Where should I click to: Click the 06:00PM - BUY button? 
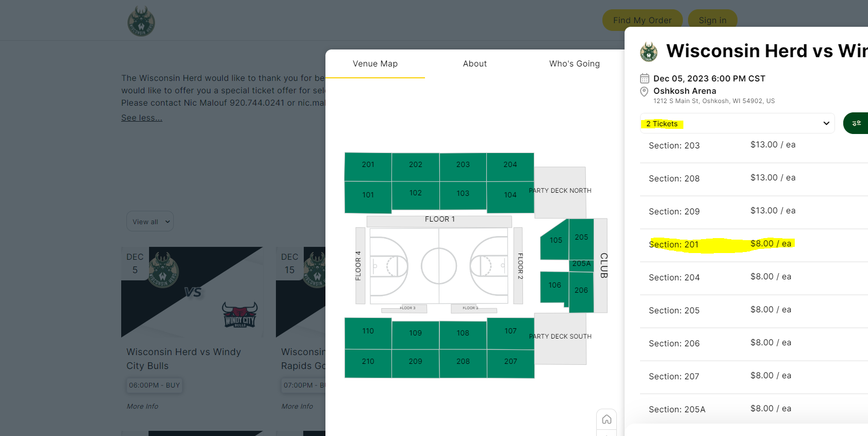coord(154,385)
